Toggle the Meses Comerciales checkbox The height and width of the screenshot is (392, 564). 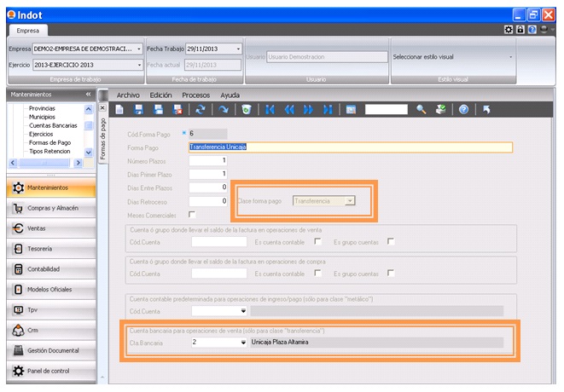(192, 215)
